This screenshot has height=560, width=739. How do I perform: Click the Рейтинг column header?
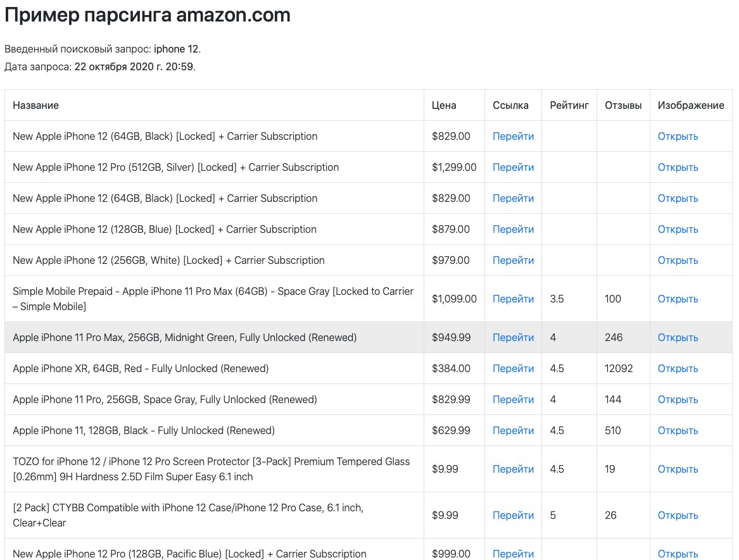(569, 106)
